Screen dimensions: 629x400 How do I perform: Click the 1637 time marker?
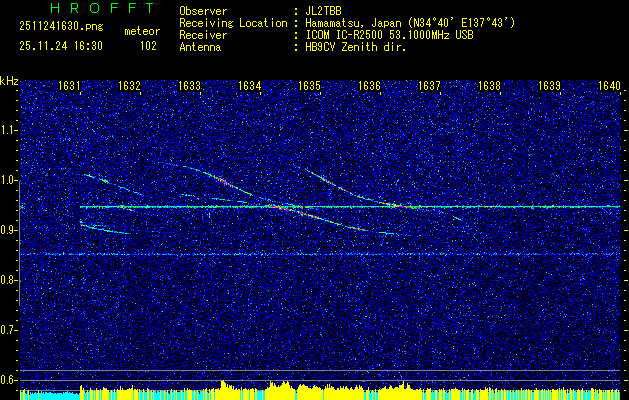tap(429, 86)
